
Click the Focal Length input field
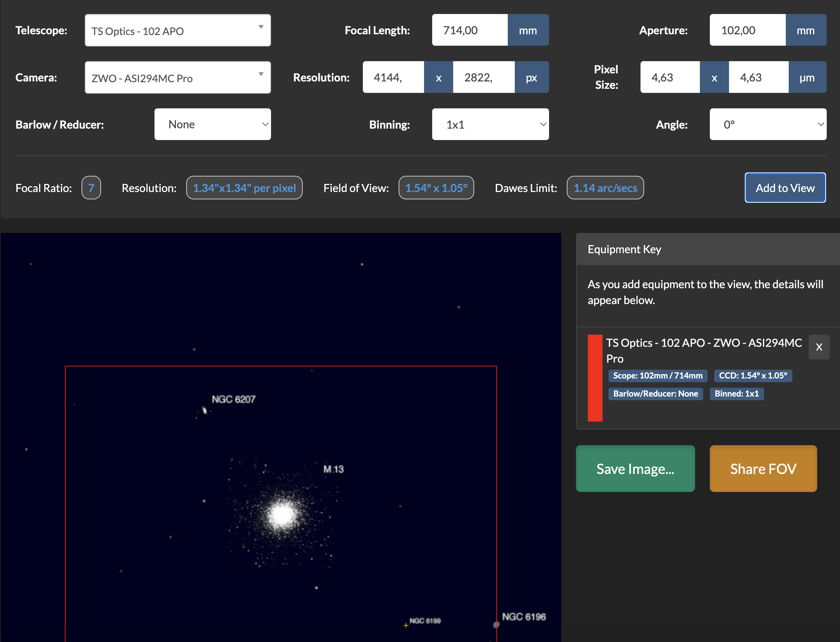pyautogui.click(x=469, y=31)
